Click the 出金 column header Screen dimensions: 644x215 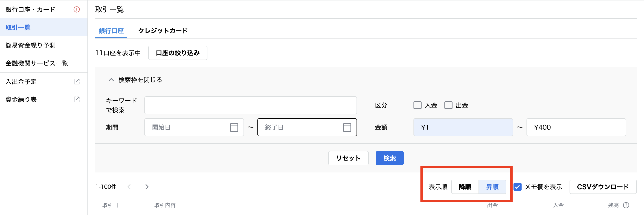pyautogui.click(x=492, y=205)
